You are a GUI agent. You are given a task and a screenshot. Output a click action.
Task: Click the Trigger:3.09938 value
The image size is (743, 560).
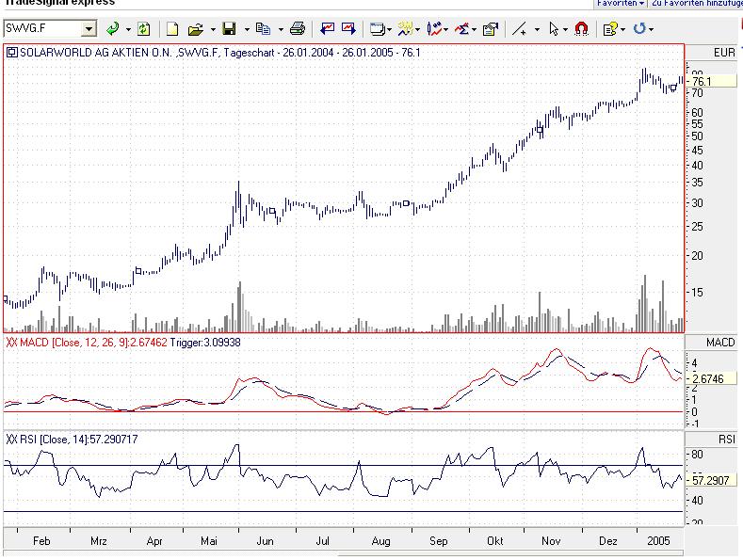(205, 342)
